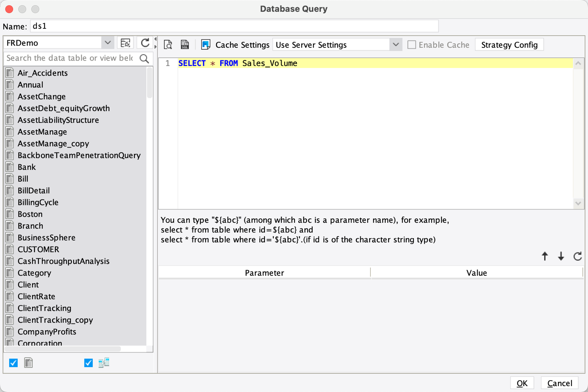Click the data table icon at bottom left

tap(28, 363)
